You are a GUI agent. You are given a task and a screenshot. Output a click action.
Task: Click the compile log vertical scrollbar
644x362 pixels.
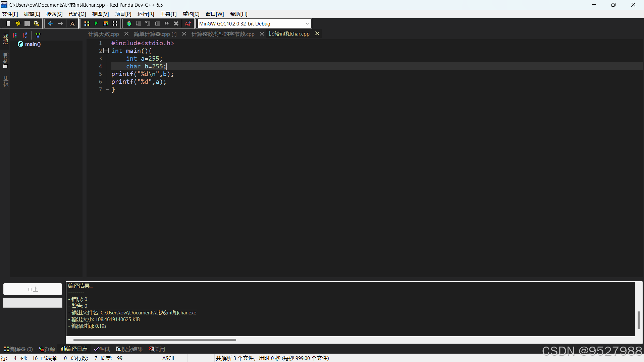tap(638, 320)
